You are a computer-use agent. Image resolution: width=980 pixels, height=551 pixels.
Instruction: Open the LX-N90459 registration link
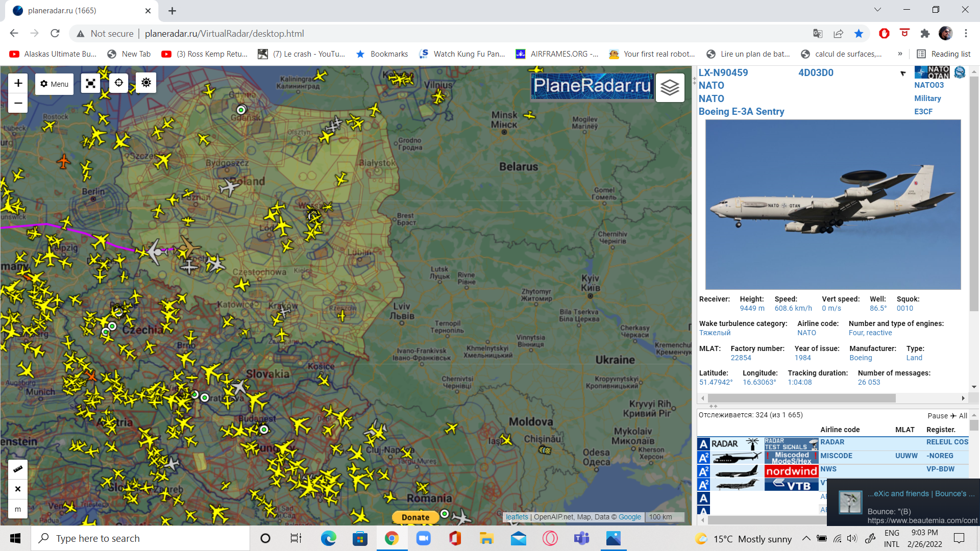pyautogui.click(x=723, y=72)
